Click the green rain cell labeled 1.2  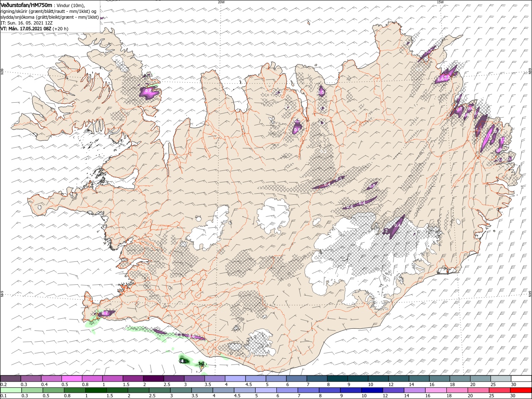click(x=201, y=364)
